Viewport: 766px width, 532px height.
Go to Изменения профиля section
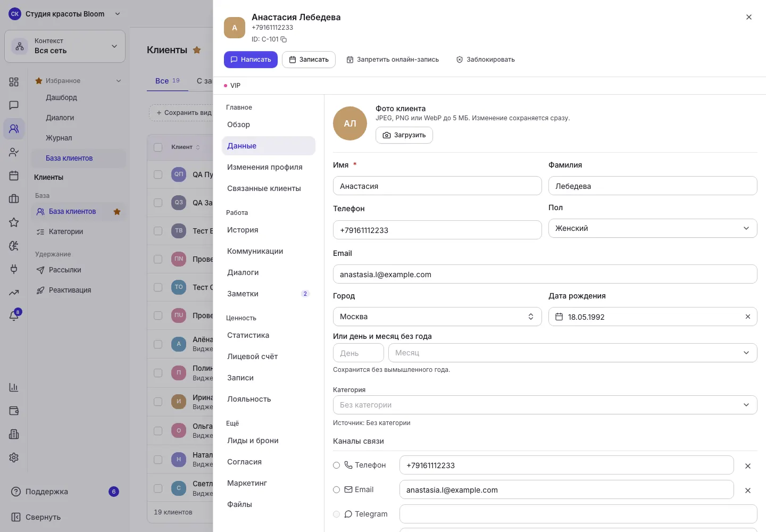tap(269, 167)
